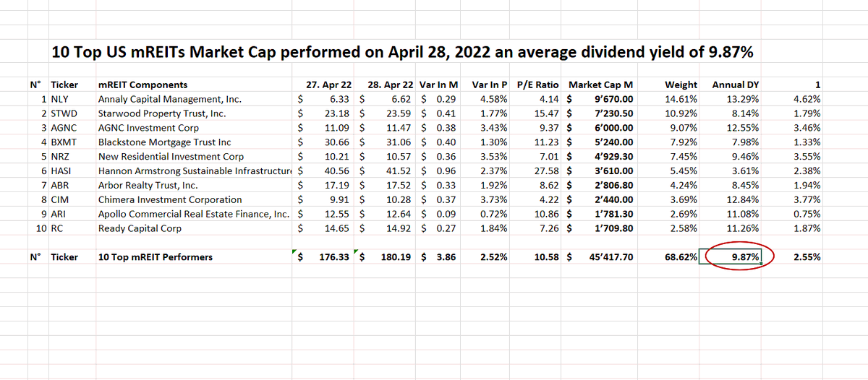Select the 'P/E Ratio' header cell
The width and height of the screenshot is (868, 380).
[x=538, y=85]
